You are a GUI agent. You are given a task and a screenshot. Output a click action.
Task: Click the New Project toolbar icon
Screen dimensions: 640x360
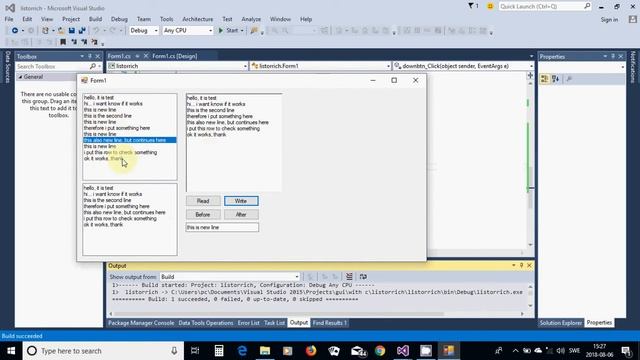tap(45, 31)
